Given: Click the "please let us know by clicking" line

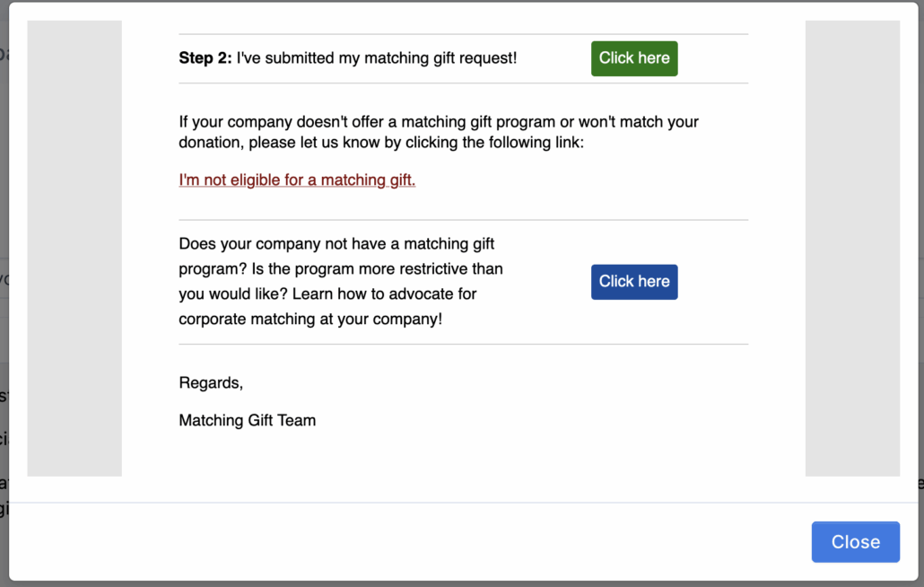Looking at the screenshot, I should coord(381,144).
